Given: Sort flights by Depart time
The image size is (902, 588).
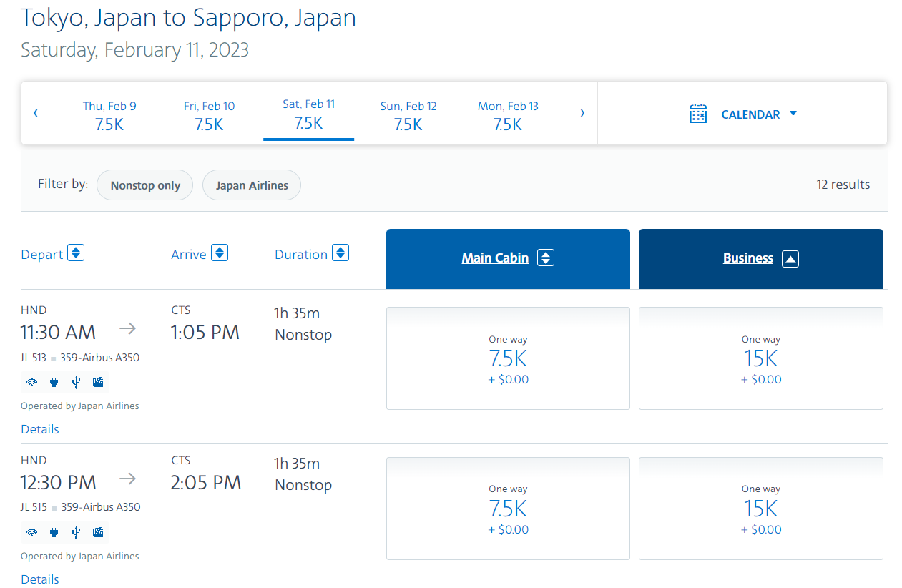Looking at the screenshot, I should point(76,253).
